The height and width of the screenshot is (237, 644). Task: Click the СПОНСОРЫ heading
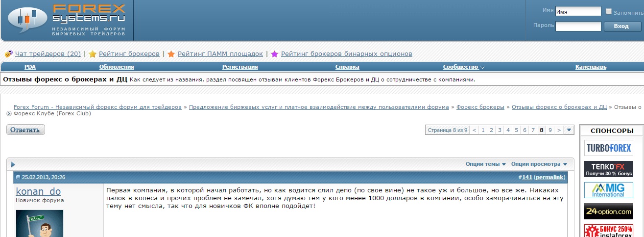tap(612, 131)
